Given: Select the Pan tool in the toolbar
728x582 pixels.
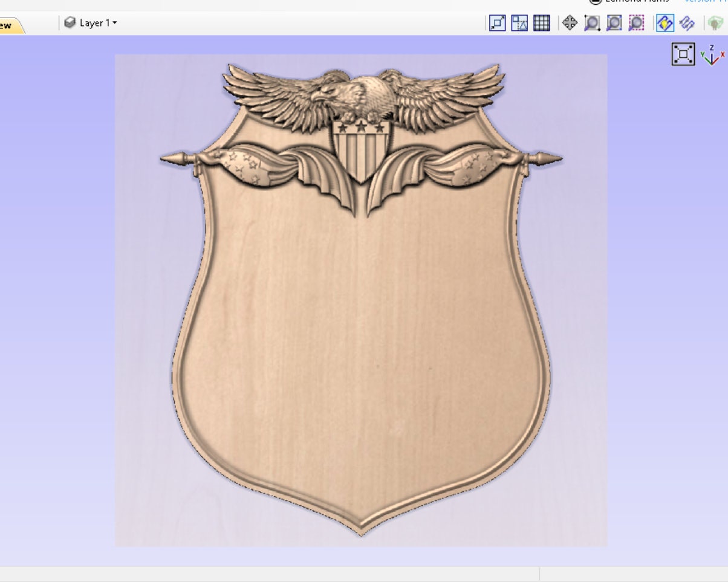Looking at the screenshot, I should 570,24.
